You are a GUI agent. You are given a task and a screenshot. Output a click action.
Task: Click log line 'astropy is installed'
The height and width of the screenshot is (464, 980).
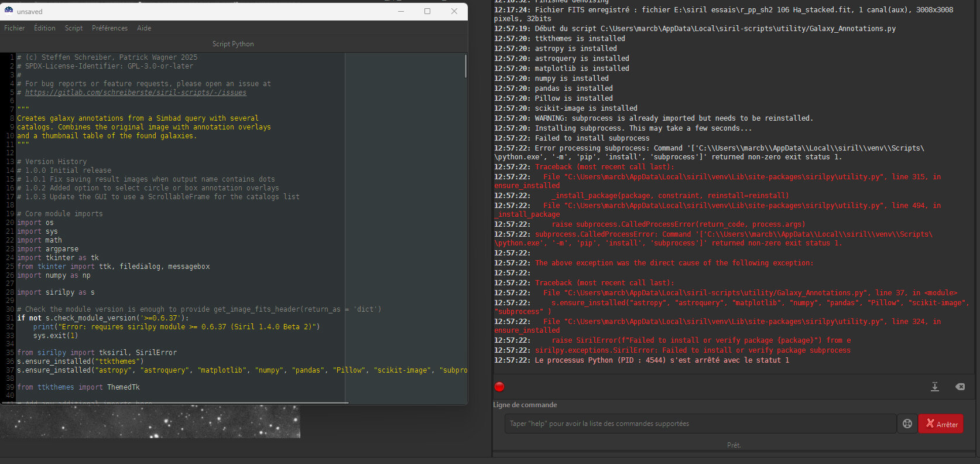[x=555, y=49]
